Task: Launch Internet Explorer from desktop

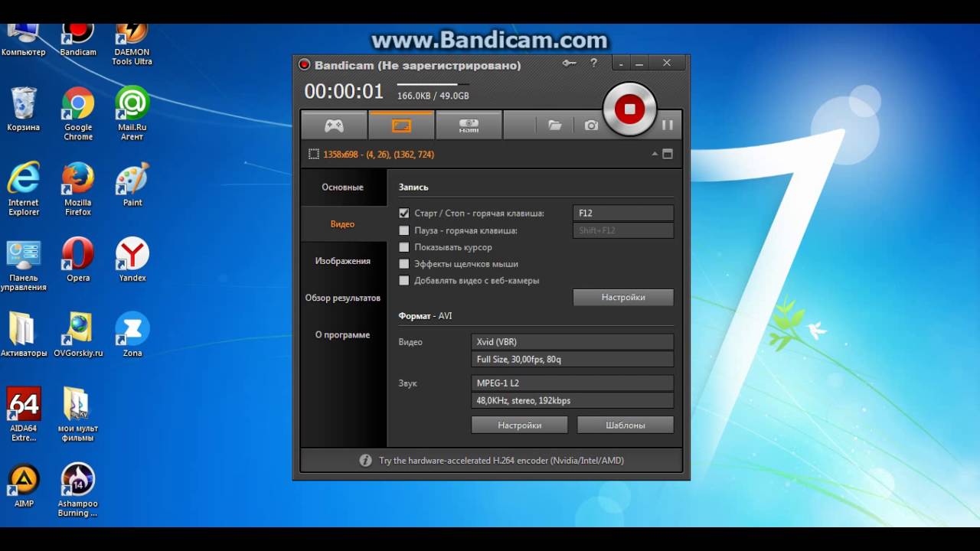Action: pos(24,188)
